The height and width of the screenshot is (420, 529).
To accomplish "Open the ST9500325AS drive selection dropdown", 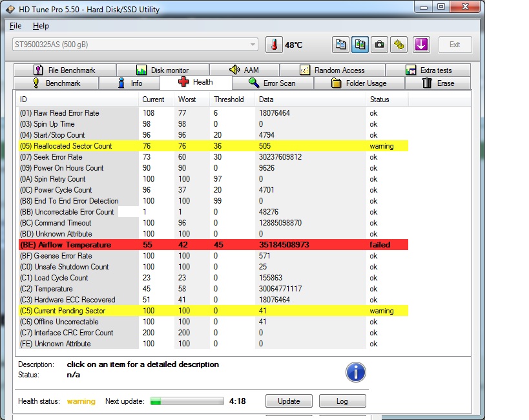I will click(135, 45).
